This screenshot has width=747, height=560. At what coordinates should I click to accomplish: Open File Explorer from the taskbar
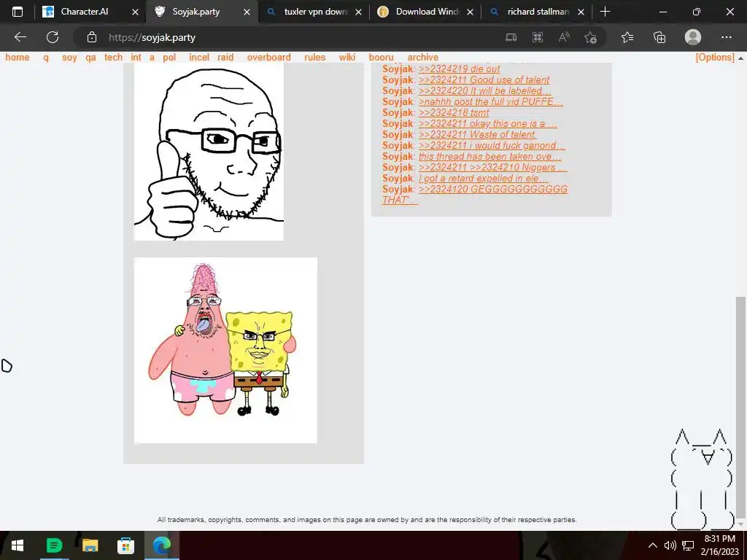pos(90,545)
